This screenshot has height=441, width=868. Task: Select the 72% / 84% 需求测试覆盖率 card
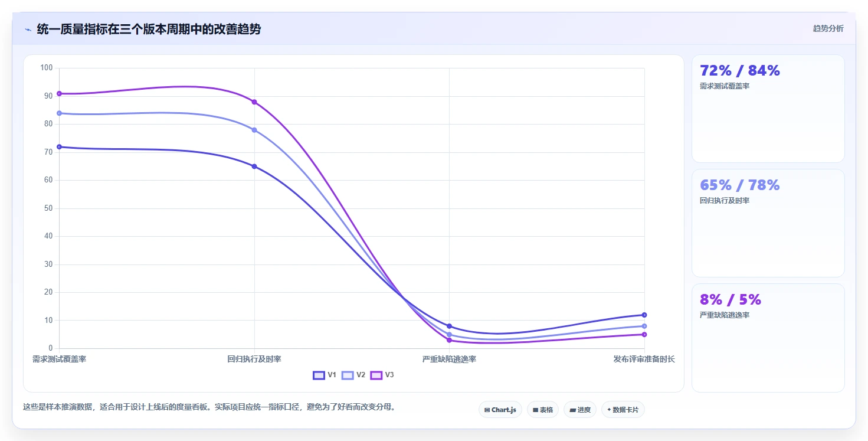[768, 109]
